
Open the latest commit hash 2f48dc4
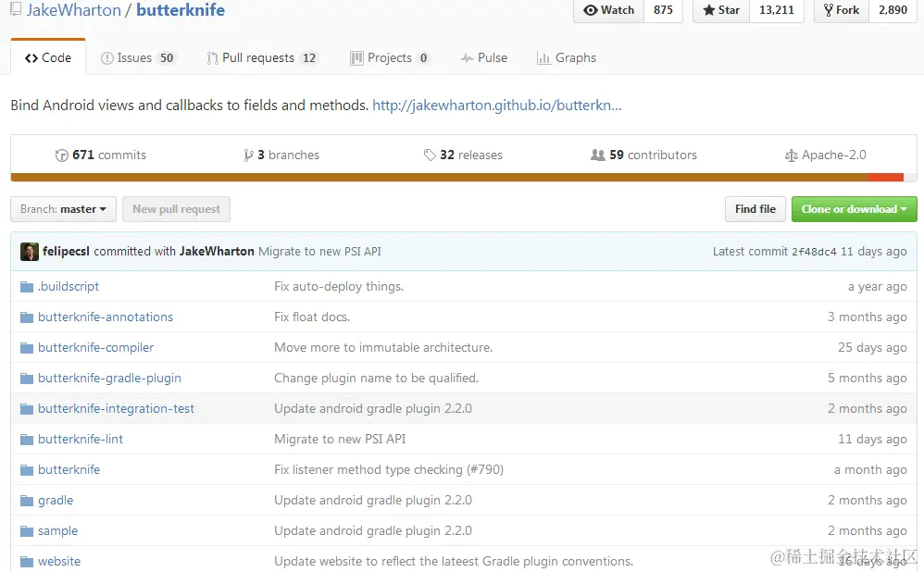[814, 252]
